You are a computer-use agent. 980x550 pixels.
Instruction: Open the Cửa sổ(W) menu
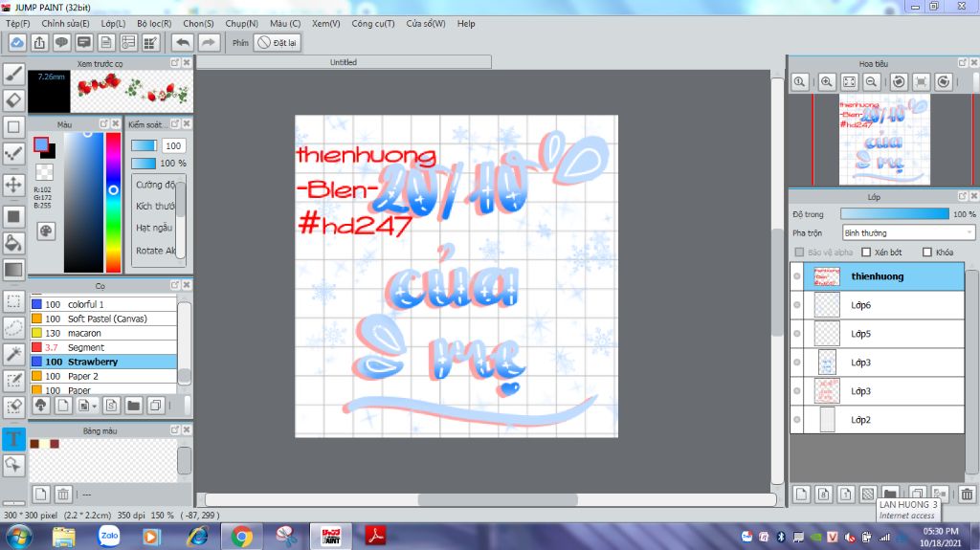[x=426, y=23]
